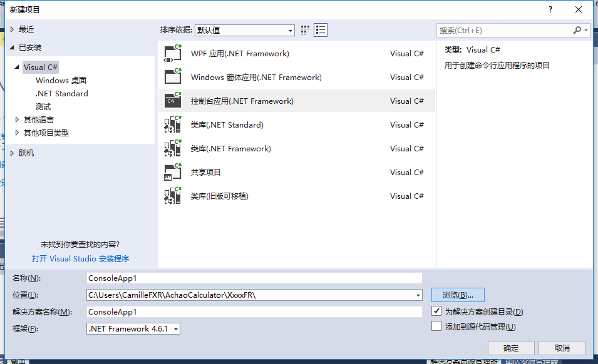598x364 pixels.
Task: Select 控制台应用(.NET Framework) template text
Action: pos(242,101)
